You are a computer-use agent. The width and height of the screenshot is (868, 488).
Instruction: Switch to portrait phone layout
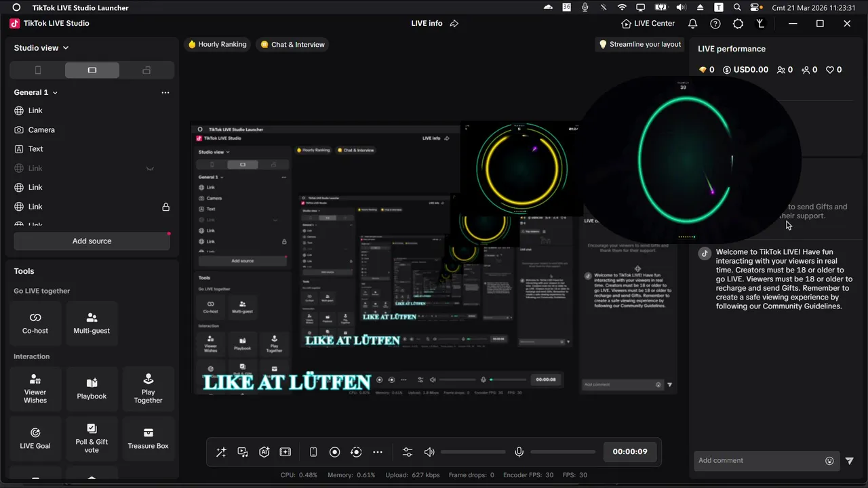coord(38,70)
